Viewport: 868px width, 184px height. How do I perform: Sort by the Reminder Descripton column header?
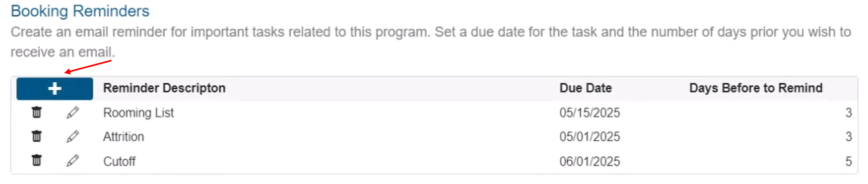[164, 88]
